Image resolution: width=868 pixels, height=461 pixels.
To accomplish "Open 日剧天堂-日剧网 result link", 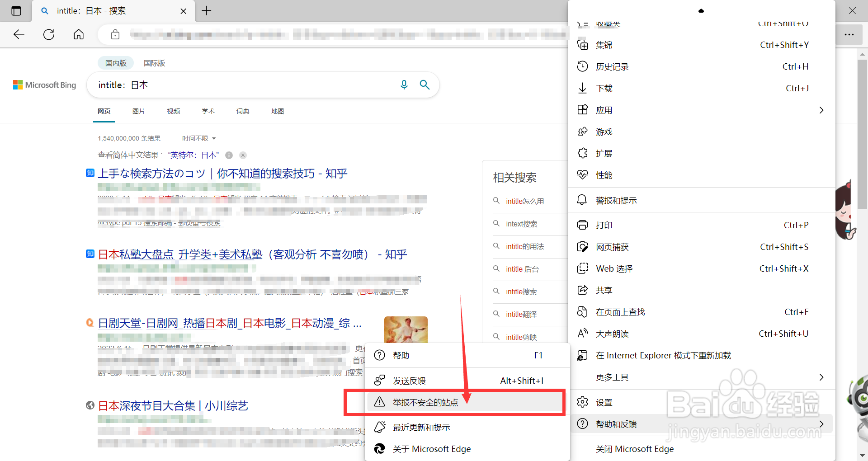I will (230, 323).
